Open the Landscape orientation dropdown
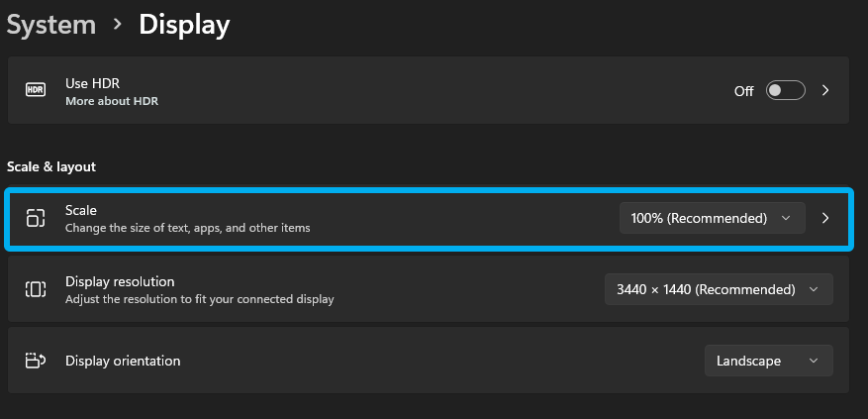 [x=768, y=361]
